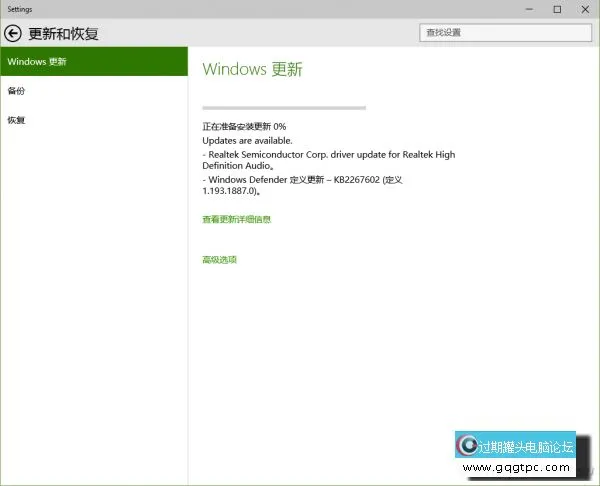Viewport: 600px width, 486px height.
Task: Click the Realtek Semiconductor driver update entry
Action: [329, 160]
